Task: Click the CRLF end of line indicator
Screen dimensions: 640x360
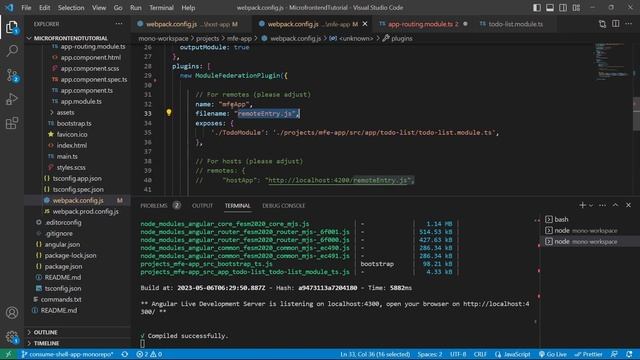Action: pos(480,354)
